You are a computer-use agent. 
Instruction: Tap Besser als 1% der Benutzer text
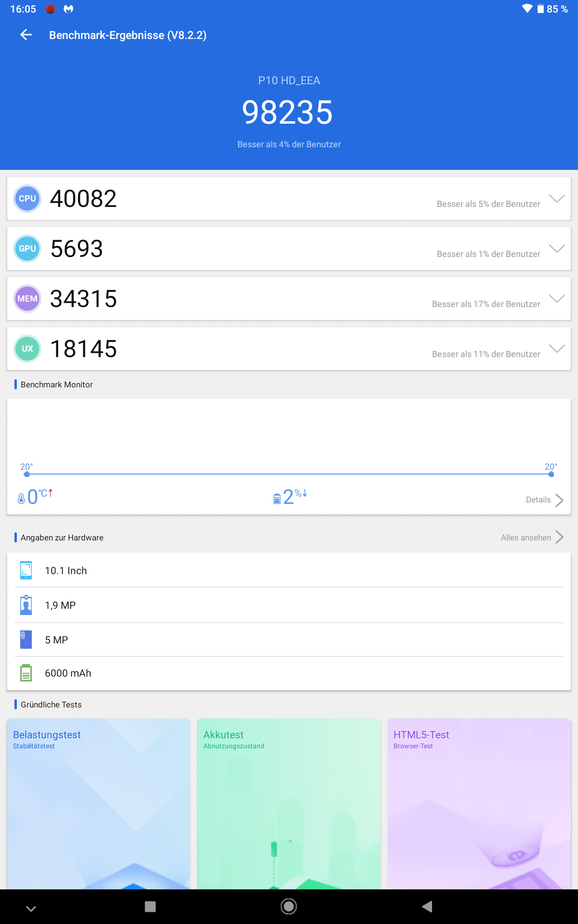click(488, 254)
